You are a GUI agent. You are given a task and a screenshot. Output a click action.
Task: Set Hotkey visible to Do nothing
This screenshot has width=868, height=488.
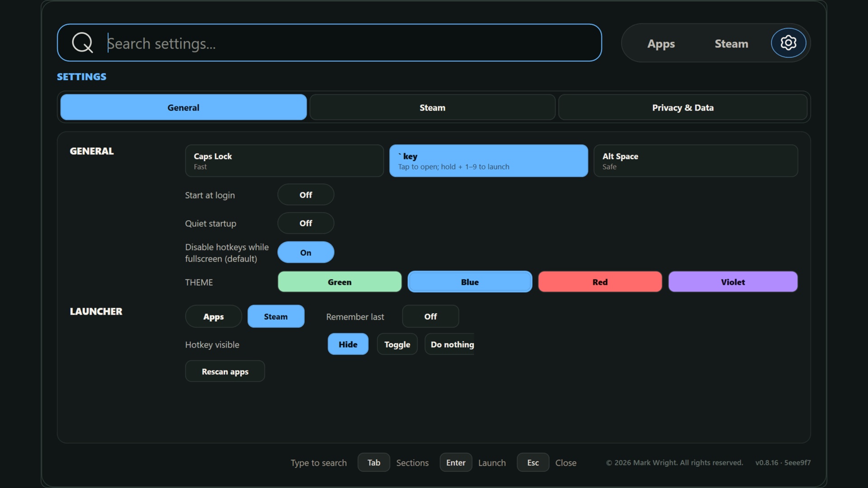coord(450,344)
